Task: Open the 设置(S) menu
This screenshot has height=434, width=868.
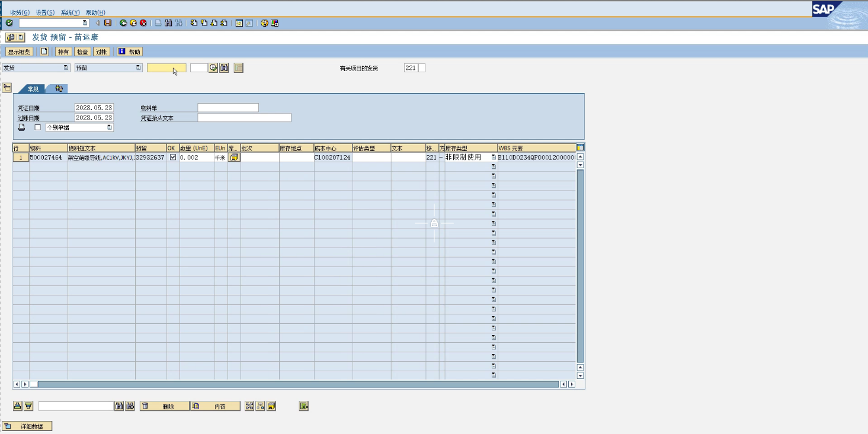Action: (x=45, y=12)
